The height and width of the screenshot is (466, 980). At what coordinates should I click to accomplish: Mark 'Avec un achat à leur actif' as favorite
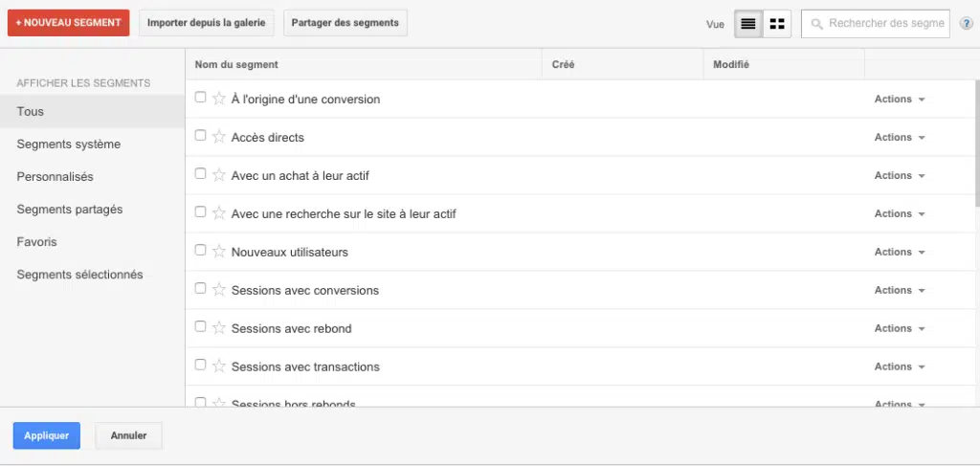point(218,175)
